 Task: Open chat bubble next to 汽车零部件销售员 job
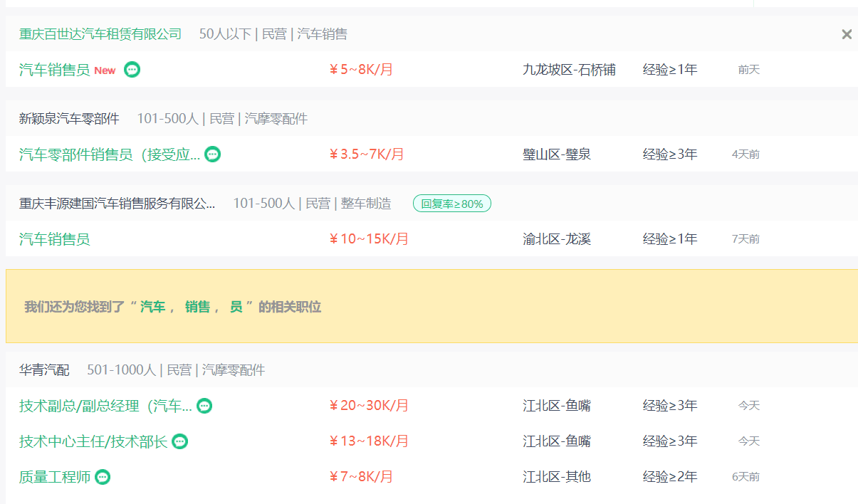pyautogui.click(x=212, y=154)
